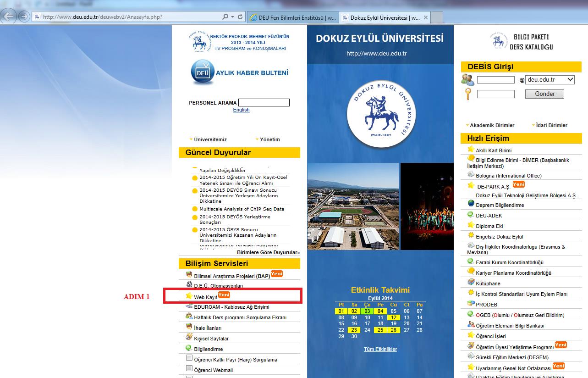Open Sürekli Eğitim Merkezi (DESEM) link
The image size is (588, 378).
click(512, 358)
